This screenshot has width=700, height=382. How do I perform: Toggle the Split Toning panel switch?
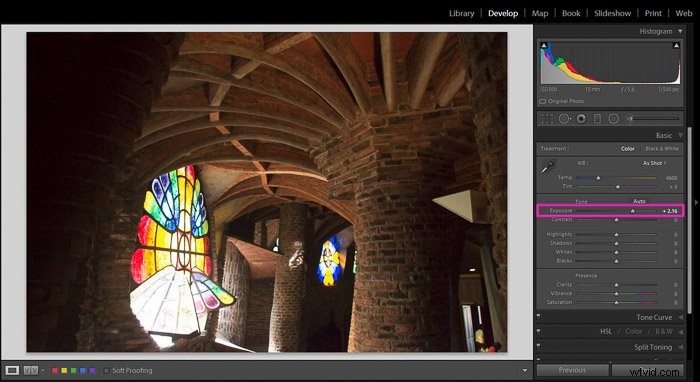(538, 346)
